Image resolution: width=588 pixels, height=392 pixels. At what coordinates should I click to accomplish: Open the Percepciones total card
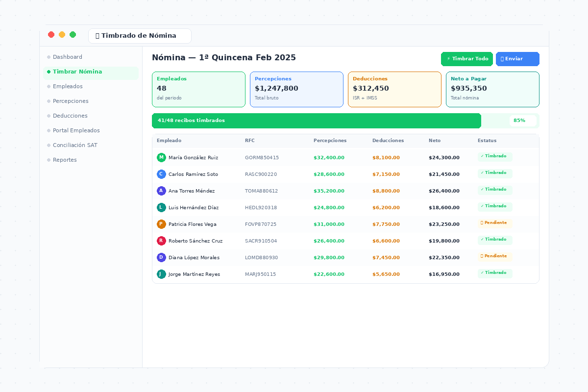tap(296, 89)
